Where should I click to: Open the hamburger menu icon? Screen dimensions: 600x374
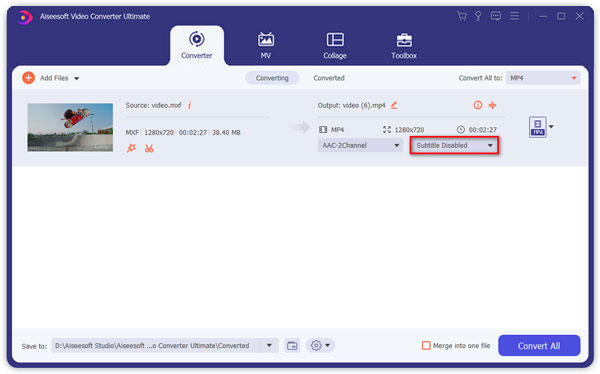[514, 16]
